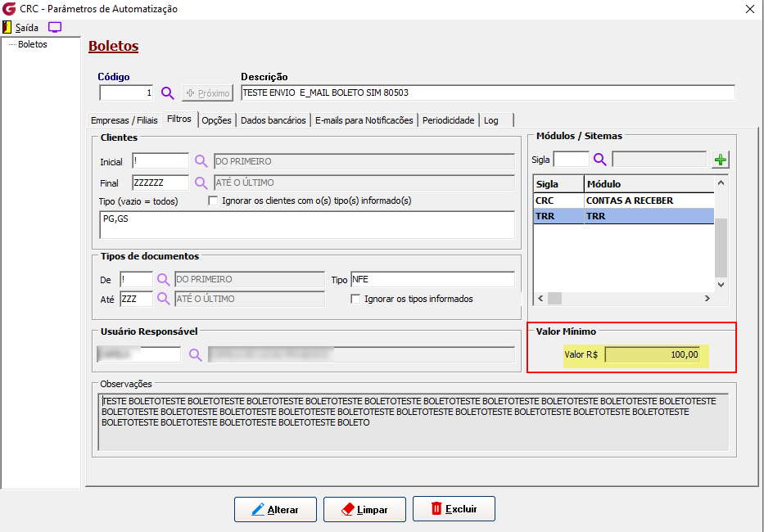Select Boletos in the left tree

[33, 44]
